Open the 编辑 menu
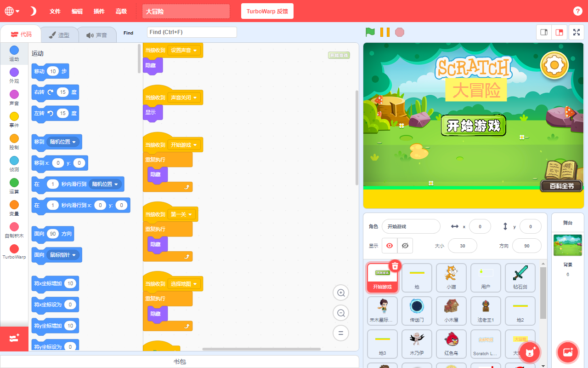 [77, 11]
